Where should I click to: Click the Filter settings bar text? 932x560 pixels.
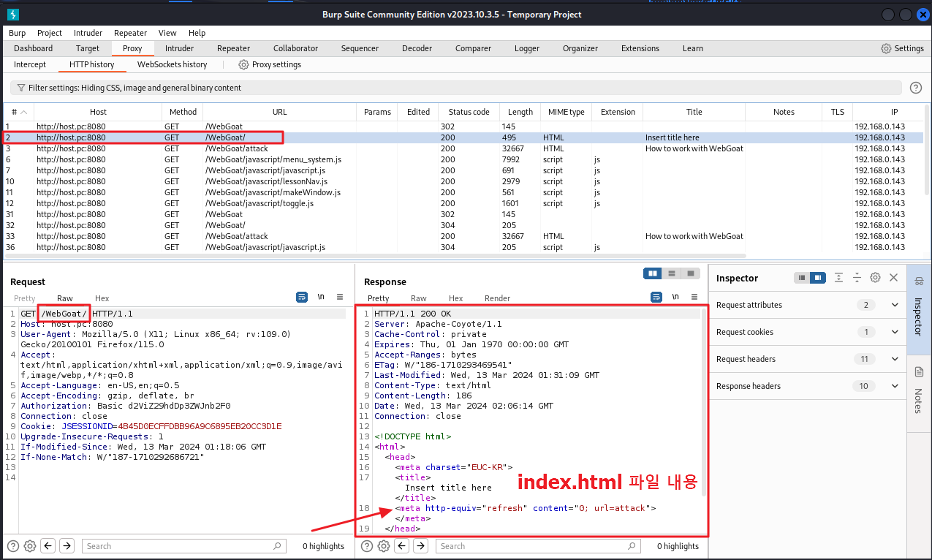point(135,88)
